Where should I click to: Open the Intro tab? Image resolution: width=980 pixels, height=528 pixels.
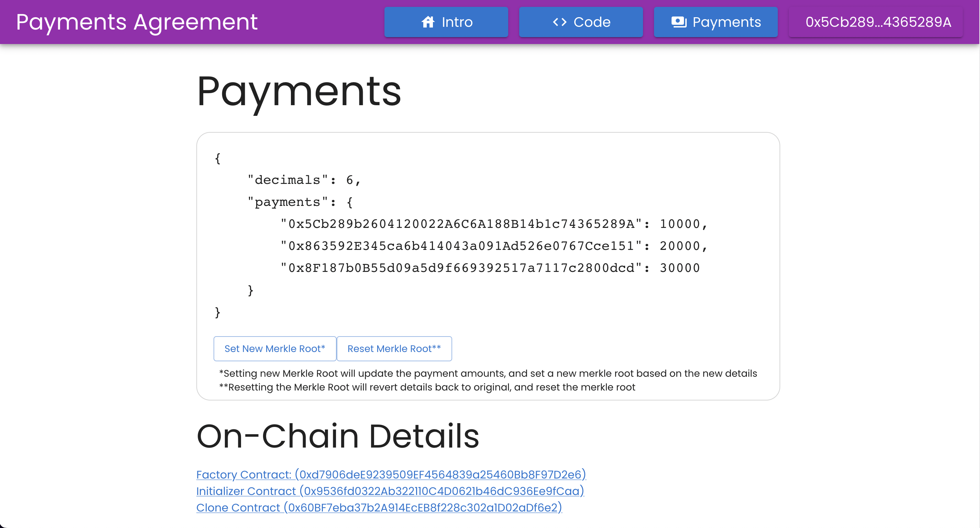pos(446,22)
